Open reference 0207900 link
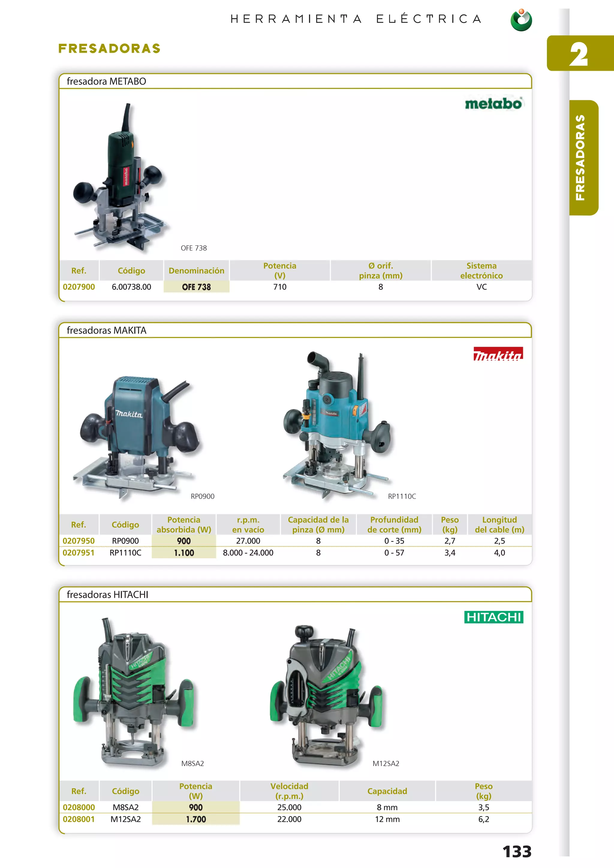 tap(79, 287)
